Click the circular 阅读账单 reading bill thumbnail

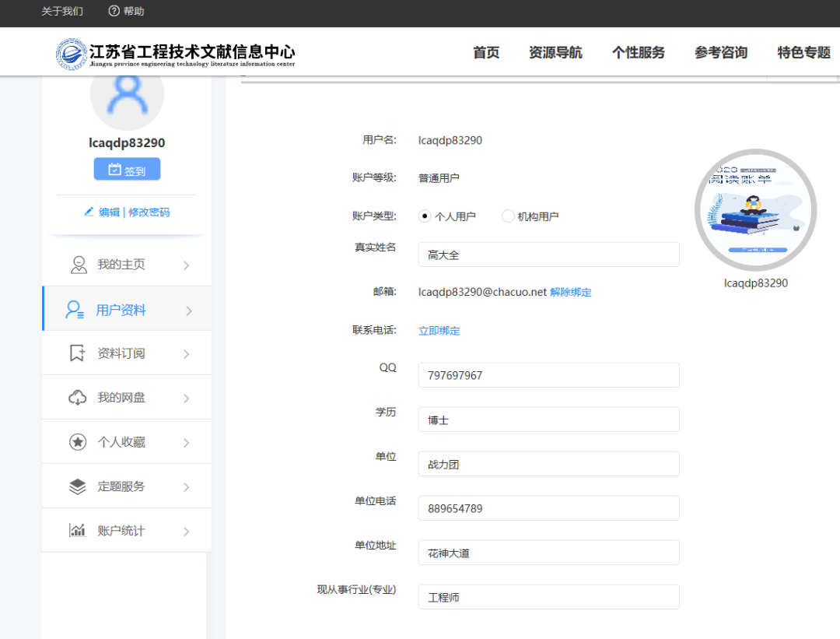click(x=755, y=209)
